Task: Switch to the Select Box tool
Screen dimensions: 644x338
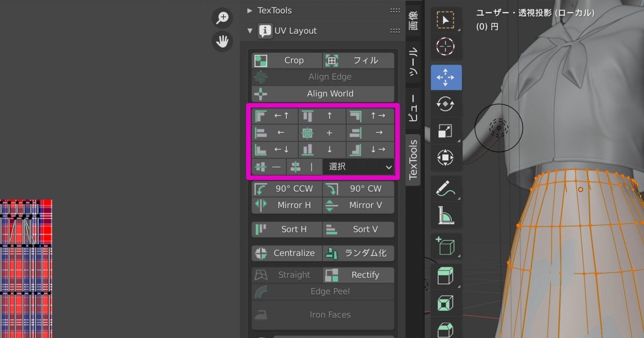Action: click(446, 19)
